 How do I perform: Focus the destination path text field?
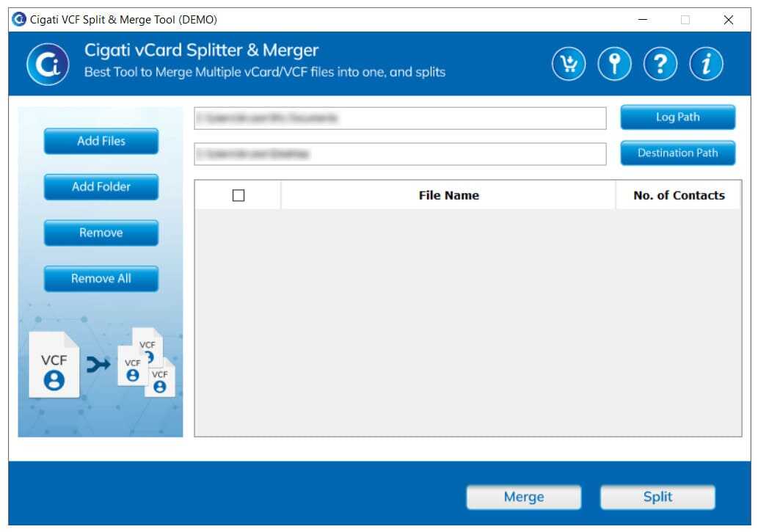[x=400, y=154]
